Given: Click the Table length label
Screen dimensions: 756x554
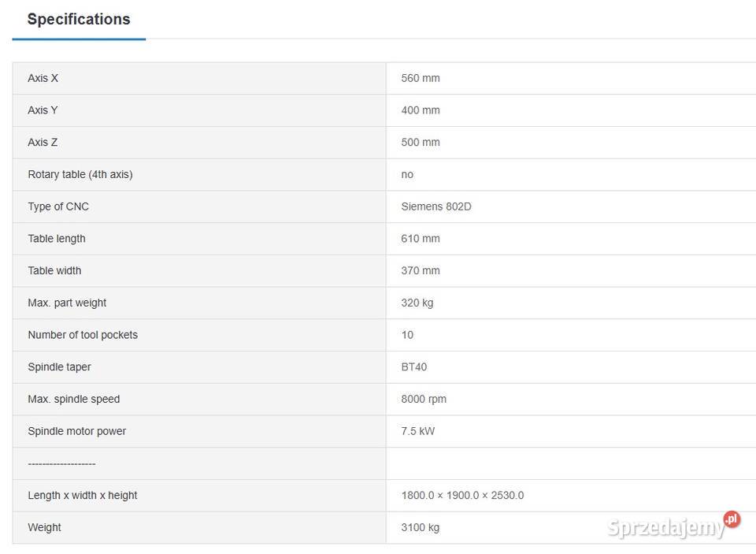Looking at the screenshot, I should point(57,239).
